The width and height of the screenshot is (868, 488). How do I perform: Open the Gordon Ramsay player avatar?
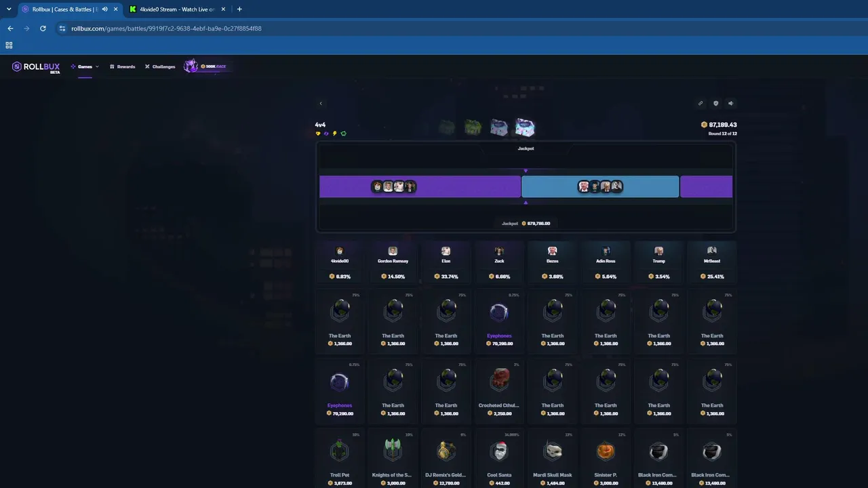pos(393,251)
